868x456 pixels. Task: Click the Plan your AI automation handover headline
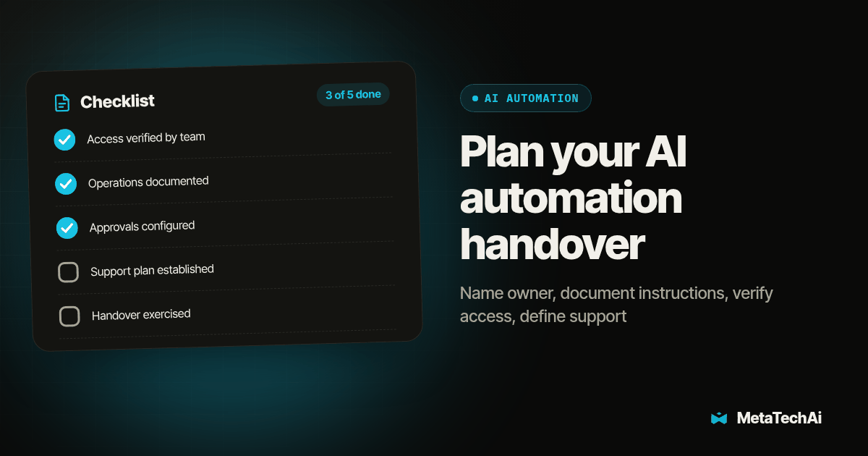tap(573, 198)
